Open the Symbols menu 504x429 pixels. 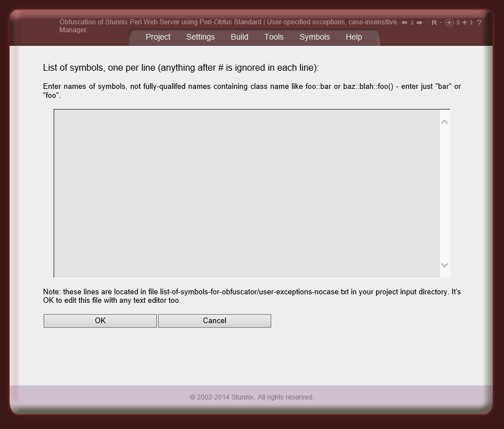pos(315,37)
